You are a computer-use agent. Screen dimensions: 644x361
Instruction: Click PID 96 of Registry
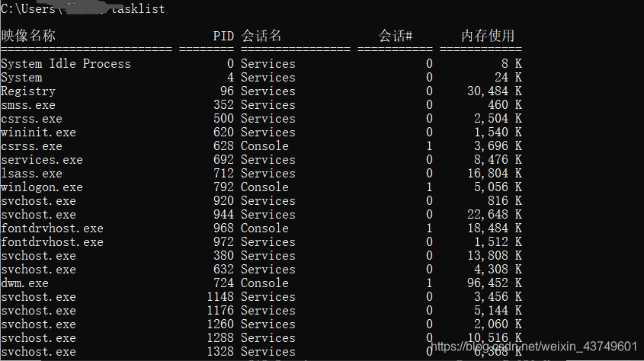[x=226, y=91]
